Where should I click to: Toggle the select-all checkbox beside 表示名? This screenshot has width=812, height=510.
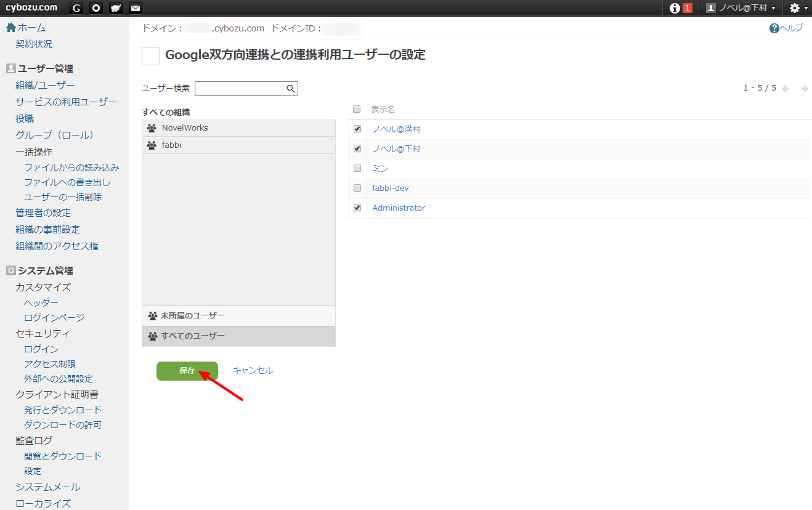[x=357, y=109]
